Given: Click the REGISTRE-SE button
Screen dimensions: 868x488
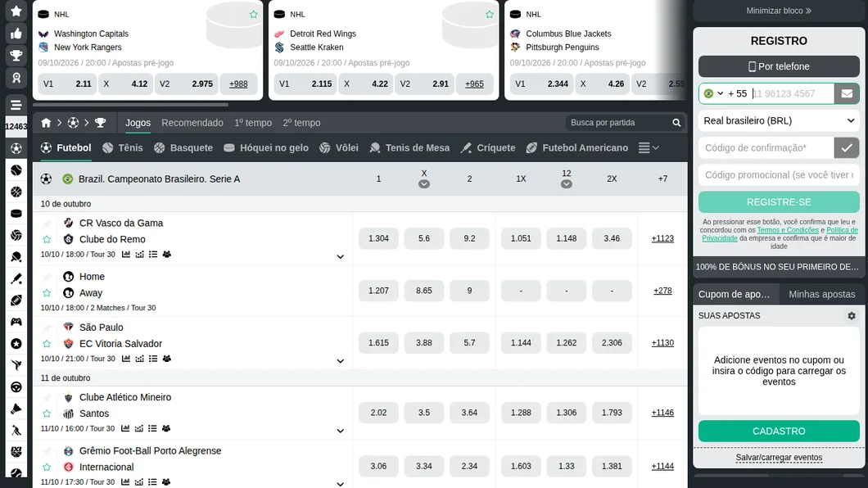Looking at the screenshot, I should (779, 202).
